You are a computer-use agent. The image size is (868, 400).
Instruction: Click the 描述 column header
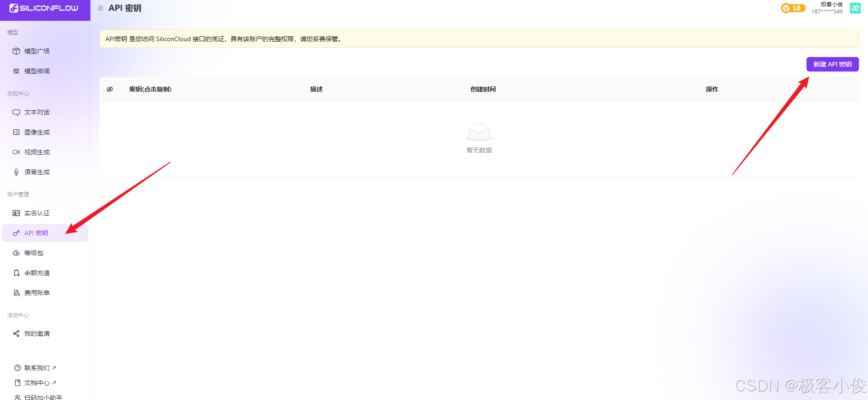316,89
